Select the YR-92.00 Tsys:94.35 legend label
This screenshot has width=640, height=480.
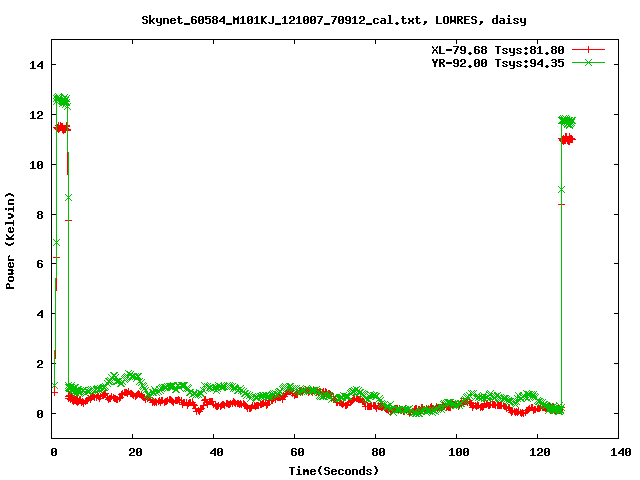(498, 63)
